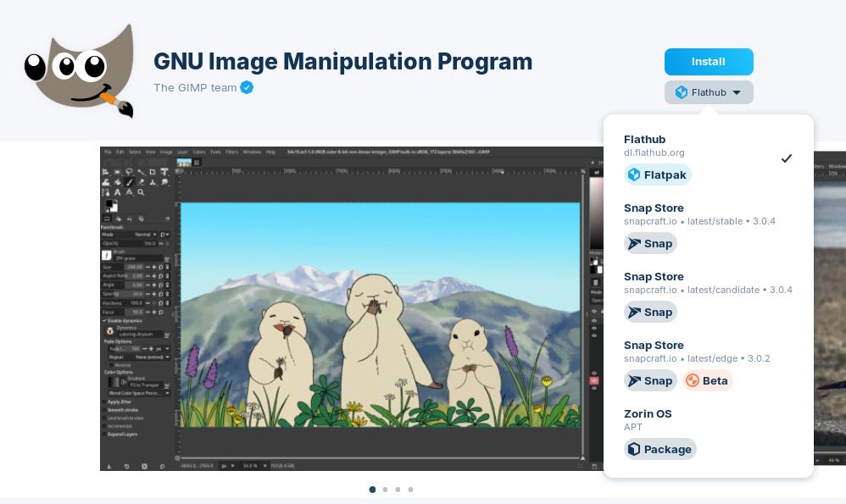Click the Snap badge under latest/candidate
Viewport: 846px width, 504px height.
(x=650, y=312)
